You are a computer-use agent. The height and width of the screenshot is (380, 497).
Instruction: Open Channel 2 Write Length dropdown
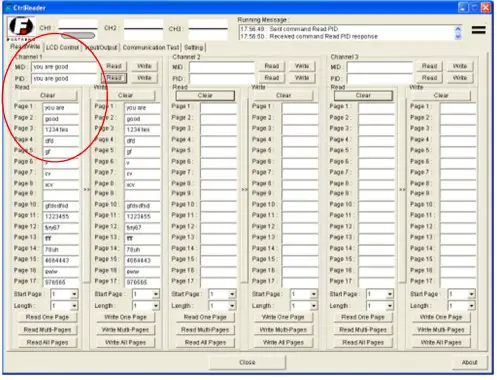(313, 306)
